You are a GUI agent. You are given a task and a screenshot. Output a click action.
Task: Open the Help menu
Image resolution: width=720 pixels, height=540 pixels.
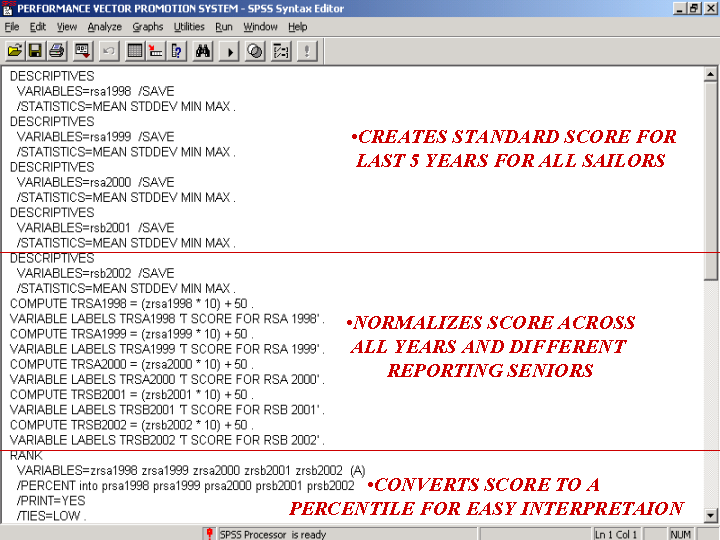coord(298,27)
